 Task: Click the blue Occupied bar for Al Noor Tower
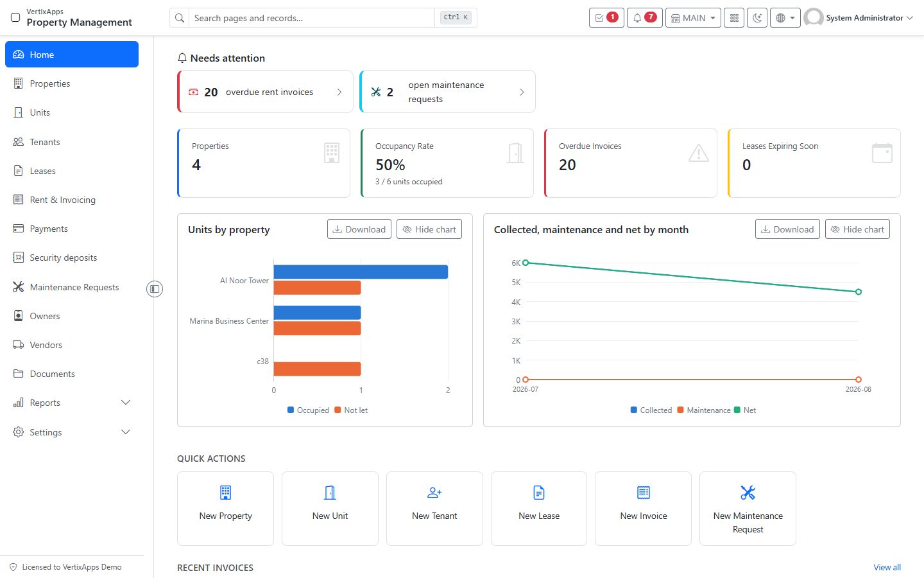tap(361, 272)
